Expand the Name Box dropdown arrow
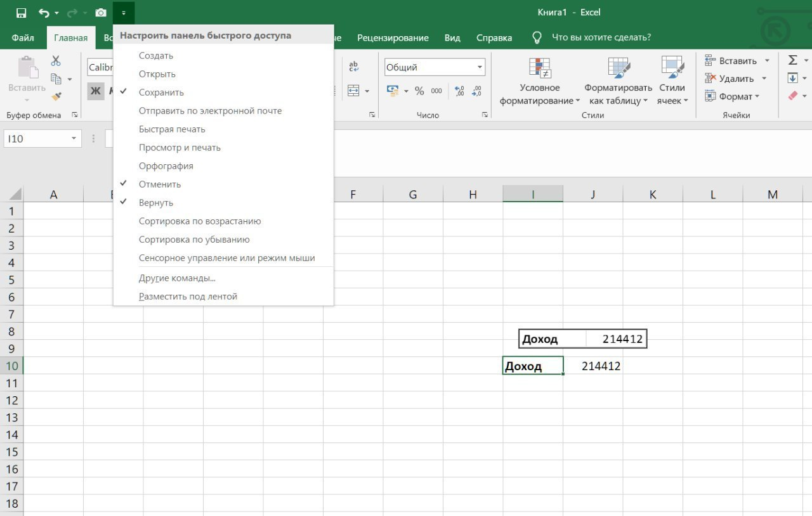This screenshot has height=516, width=812. pyautogui.click(x=74, y=139)
